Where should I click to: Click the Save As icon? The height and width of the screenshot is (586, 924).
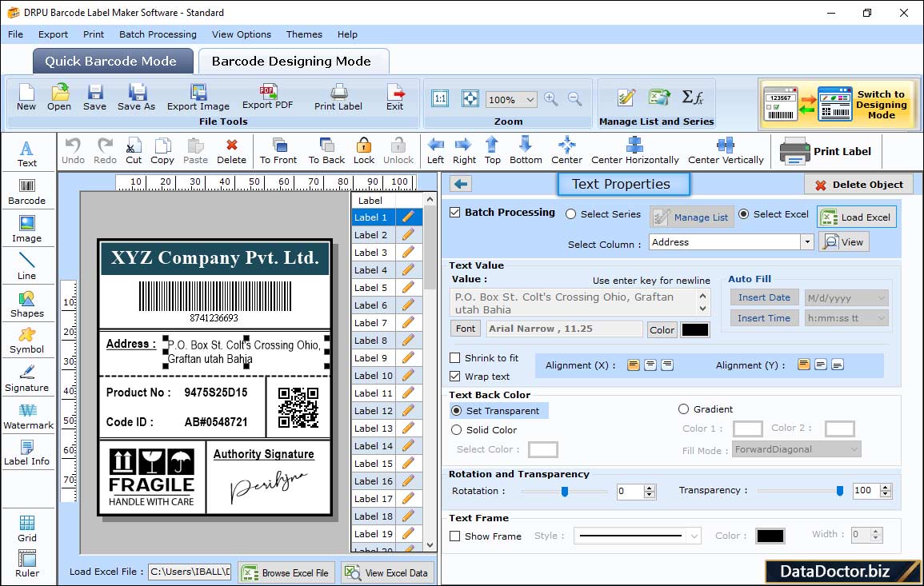136,98
